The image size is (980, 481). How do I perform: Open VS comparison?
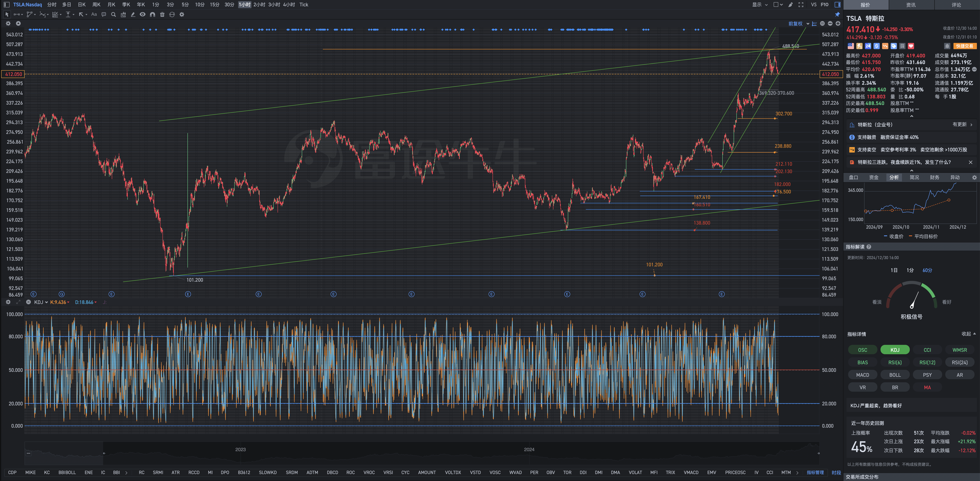click(x=813, y=4)
